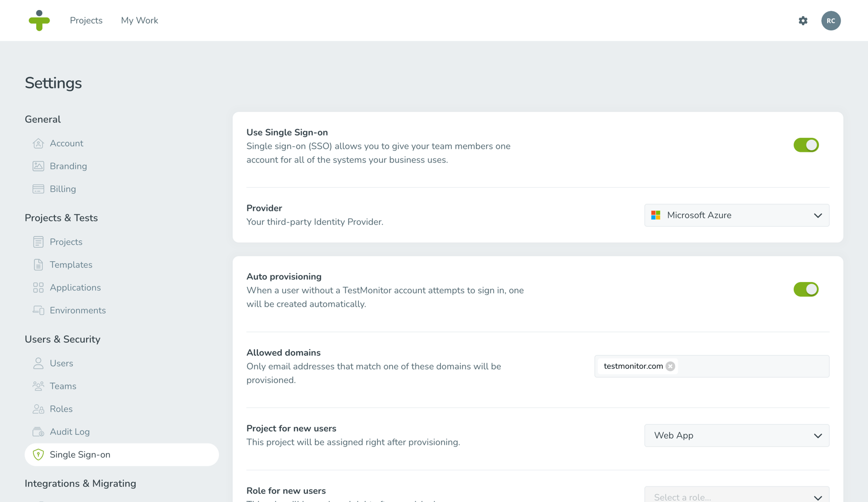This screenshot has height=502, width=868.
Task: Turn off the Auto provisioning switch
Action: [806, 290]
